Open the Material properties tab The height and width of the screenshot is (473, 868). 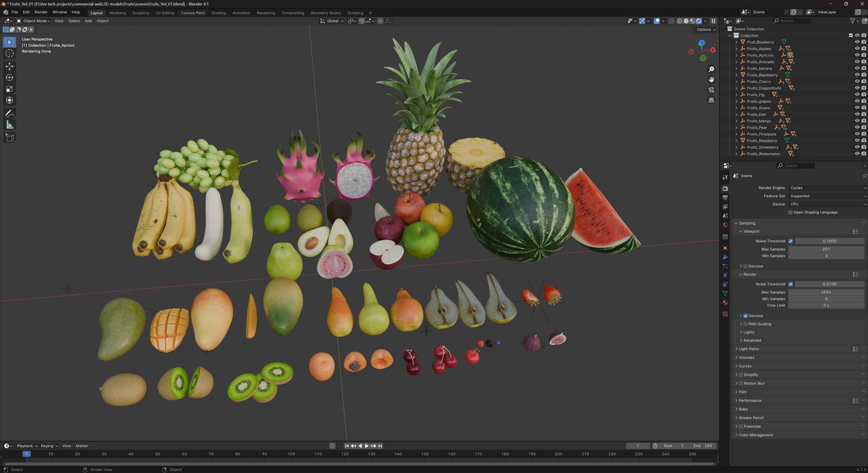(x=725, y=303)
